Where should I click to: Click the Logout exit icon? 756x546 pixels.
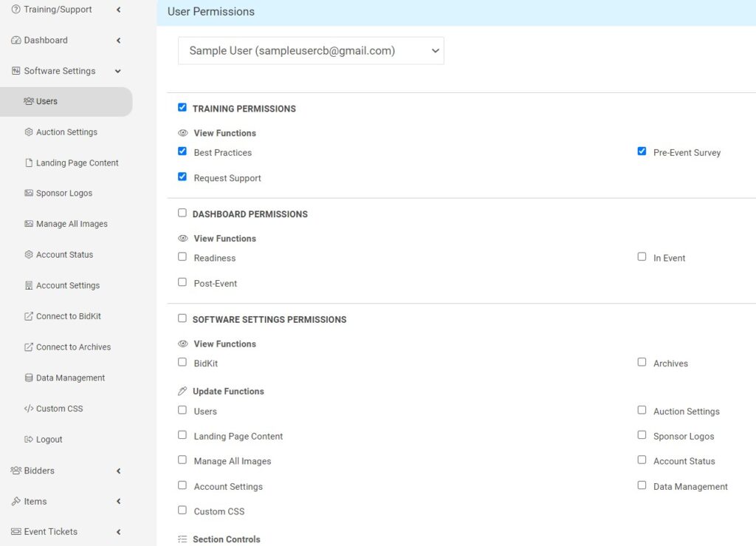(x=29, y=440)
